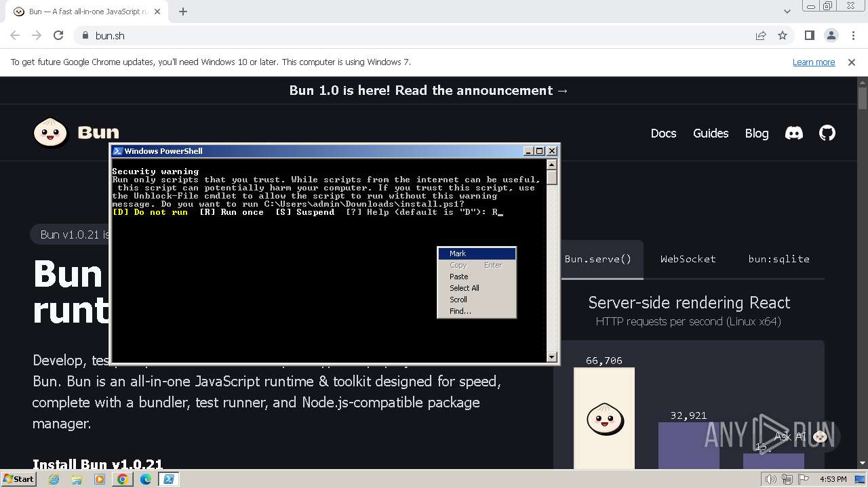This screenshot has width=868, height=488.
Task: Click Chrome icon in the taskbar
Action: tap(123, 479)
